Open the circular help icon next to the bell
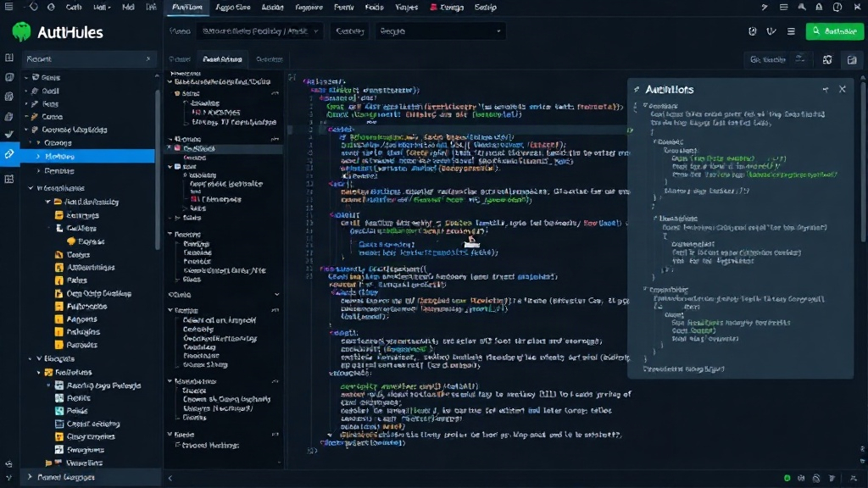Viewport: 868px width, 488px height. click(837, 7)
